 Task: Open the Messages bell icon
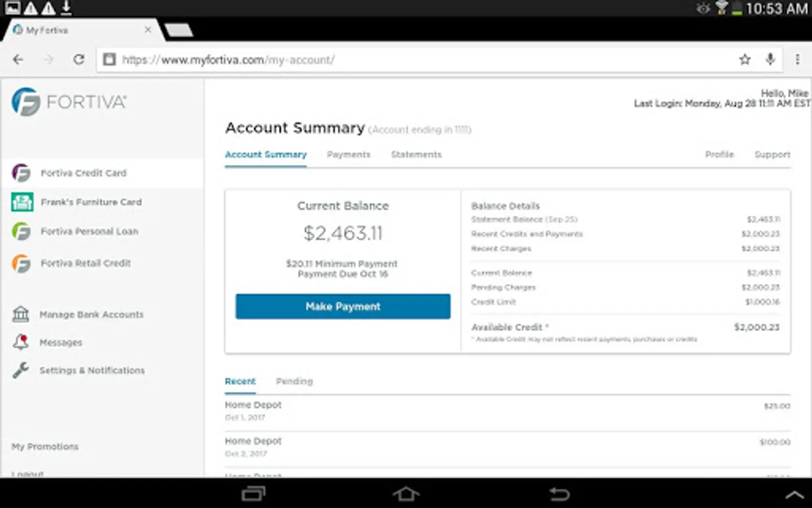[21, 341]
